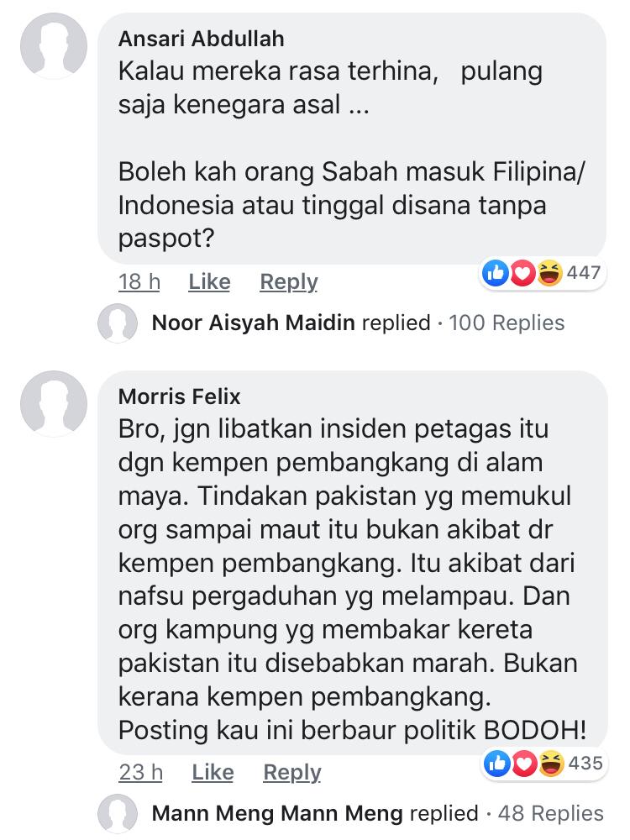Reply to Ansari Abdullah's comment

click(289, 282)
